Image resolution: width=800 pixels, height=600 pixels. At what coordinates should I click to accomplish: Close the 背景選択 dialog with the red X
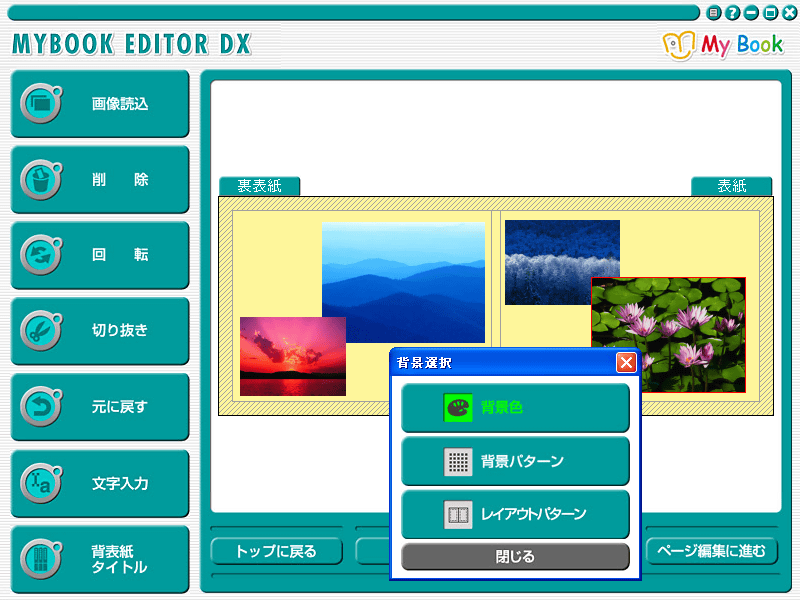click(626, 363)
